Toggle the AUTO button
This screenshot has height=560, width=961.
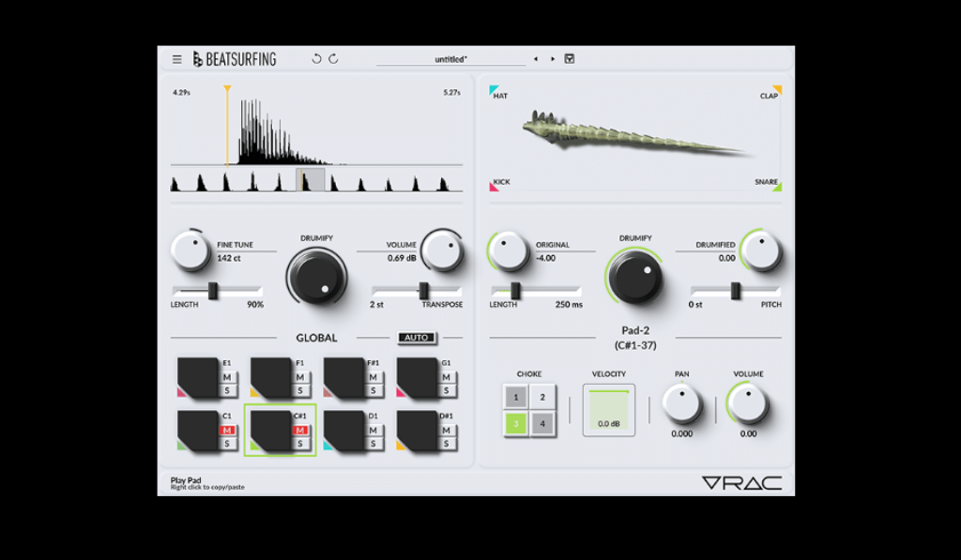tap(417, 338)
